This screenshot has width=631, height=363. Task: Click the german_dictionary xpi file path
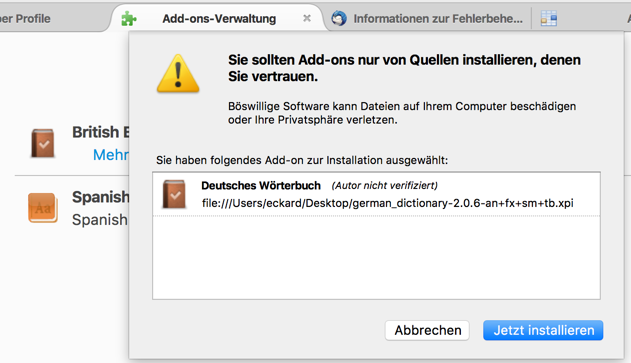(388, 203)
